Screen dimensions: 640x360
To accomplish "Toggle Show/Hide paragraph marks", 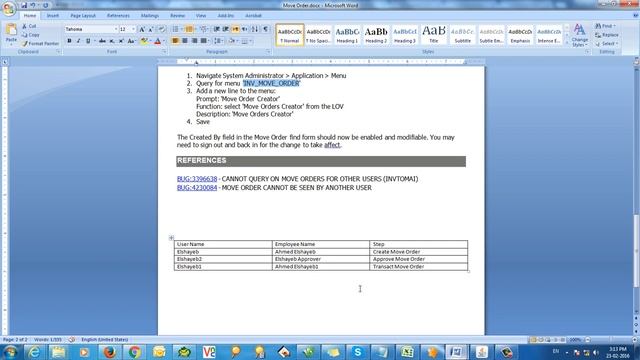I will pos(266,29).
